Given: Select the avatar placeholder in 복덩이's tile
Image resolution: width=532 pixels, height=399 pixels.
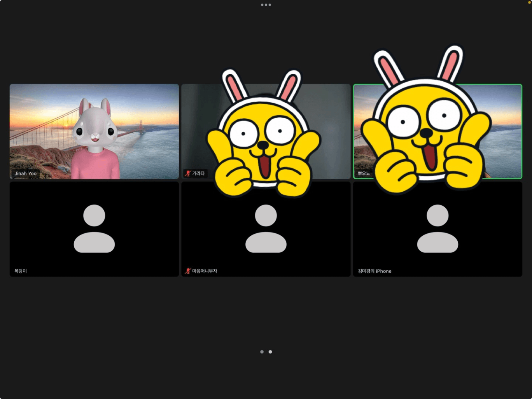Looking at the screenshot, I should 94,229.
